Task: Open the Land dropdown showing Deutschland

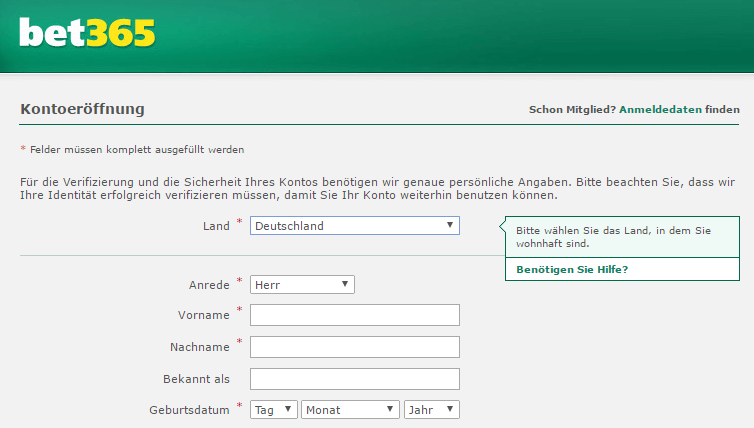Action: [355, 226]
